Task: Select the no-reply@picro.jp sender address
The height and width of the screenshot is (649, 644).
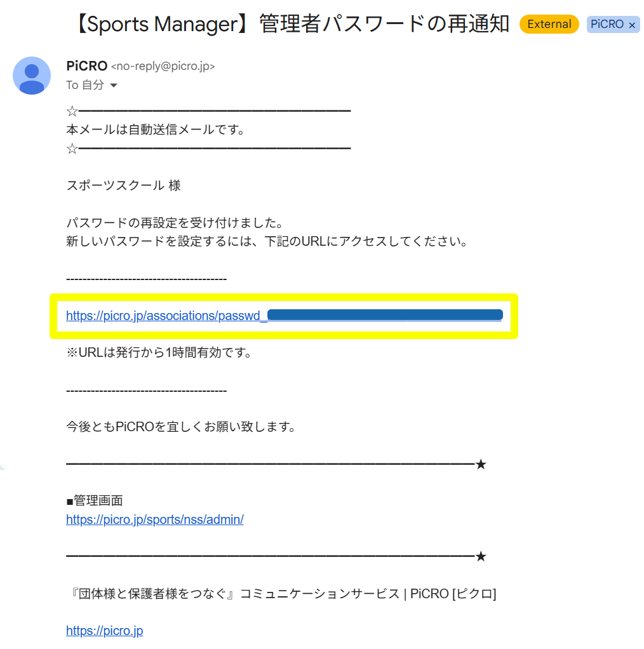Action: point(163,66)
